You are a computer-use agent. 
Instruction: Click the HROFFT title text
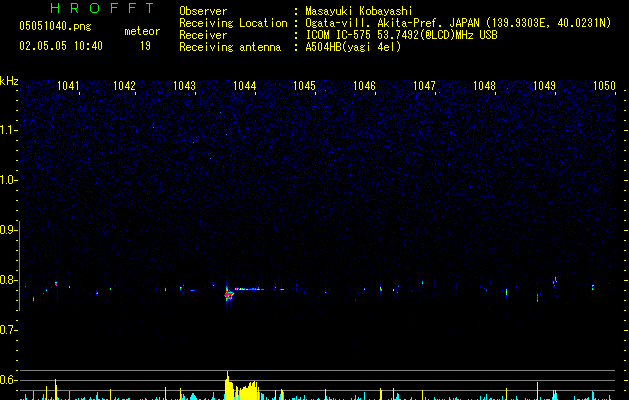coord(103,8)
